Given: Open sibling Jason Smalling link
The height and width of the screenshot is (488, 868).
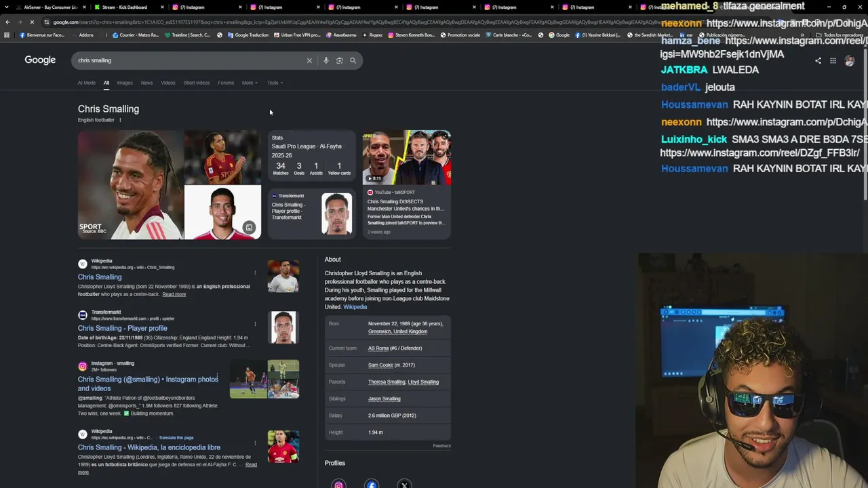Looking at the screenshot, I should click(384, 399).
